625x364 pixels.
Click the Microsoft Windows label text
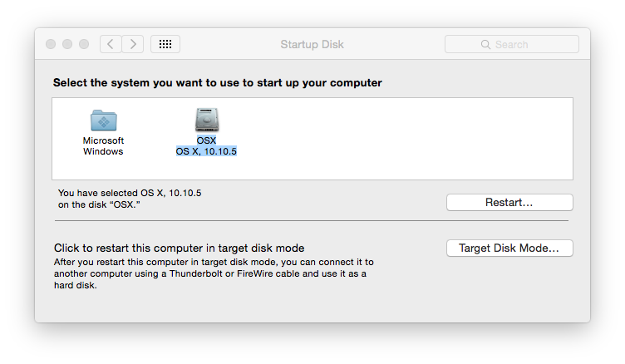coord(103,146)
